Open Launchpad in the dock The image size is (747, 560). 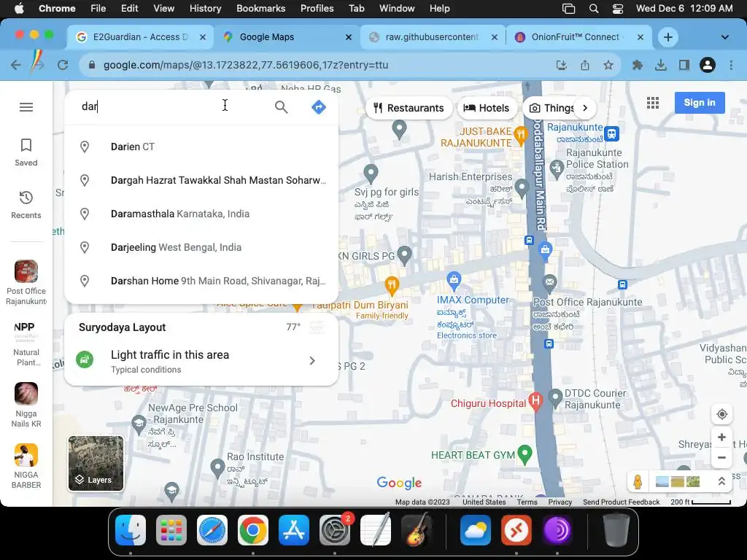tap(171, 530)
